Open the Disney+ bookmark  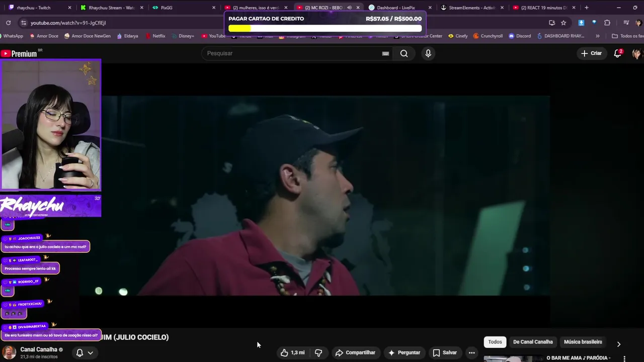click(183, 36)
